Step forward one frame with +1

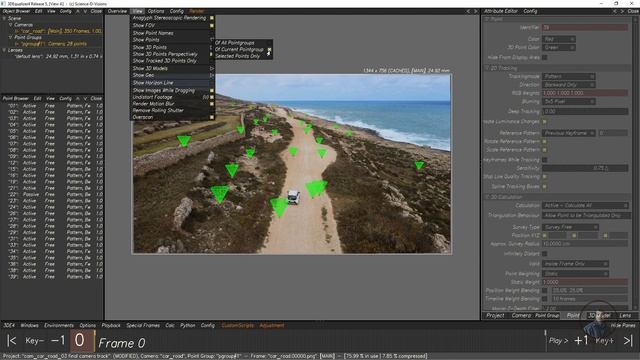coord(581,340)
